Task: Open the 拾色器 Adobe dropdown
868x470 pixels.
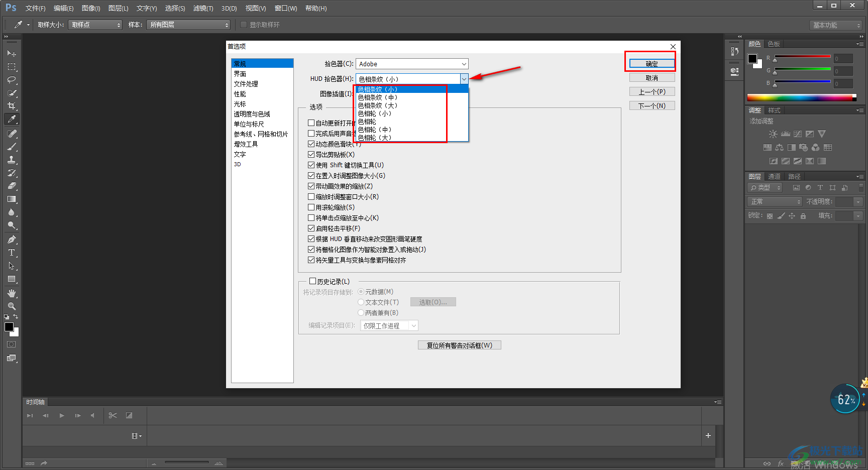Action: pyautogui.click(x=412, y=64)
